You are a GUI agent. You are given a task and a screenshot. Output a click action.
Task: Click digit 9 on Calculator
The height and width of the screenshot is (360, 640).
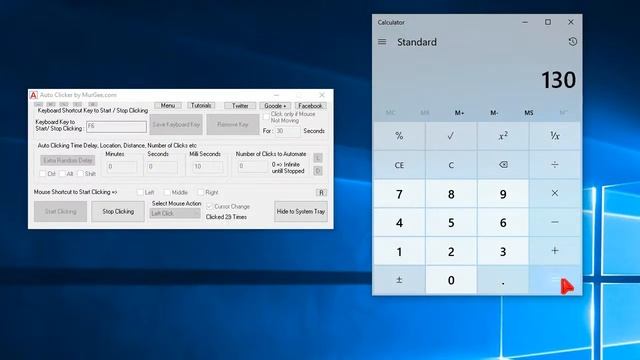(503, 193)
